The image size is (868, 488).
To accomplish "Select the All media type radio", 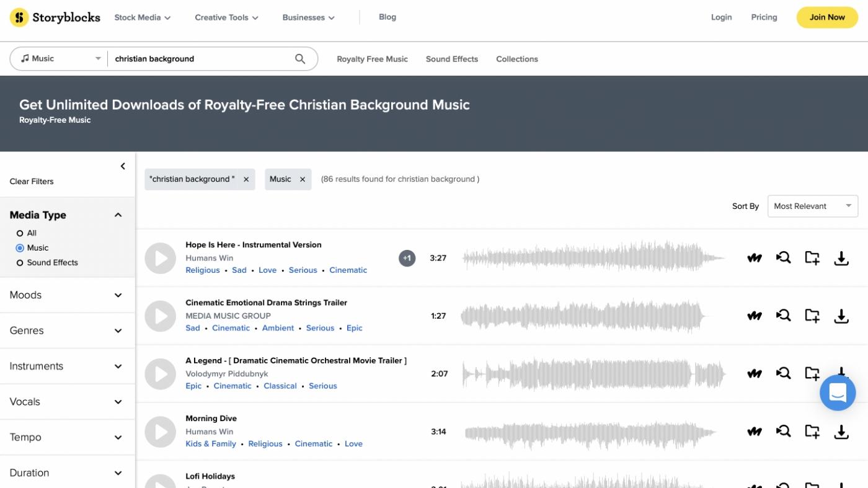I will tap(20, 233).
